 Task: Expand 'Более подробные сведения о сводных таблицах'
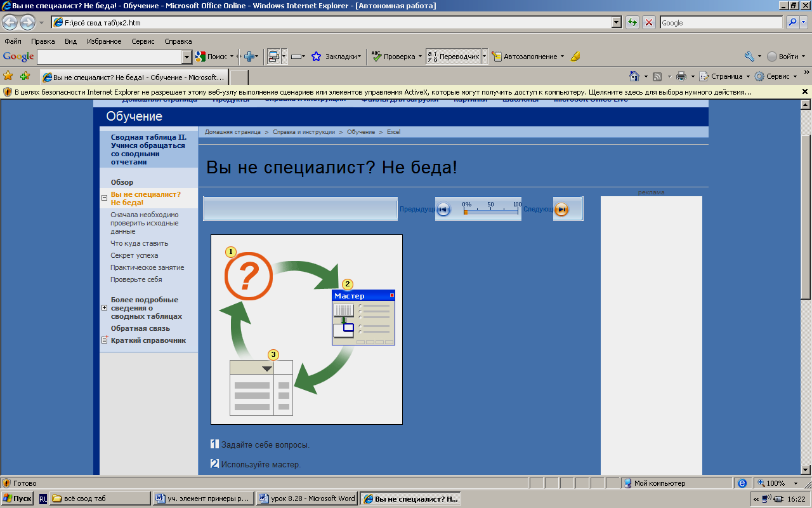(x=105, y=308)
